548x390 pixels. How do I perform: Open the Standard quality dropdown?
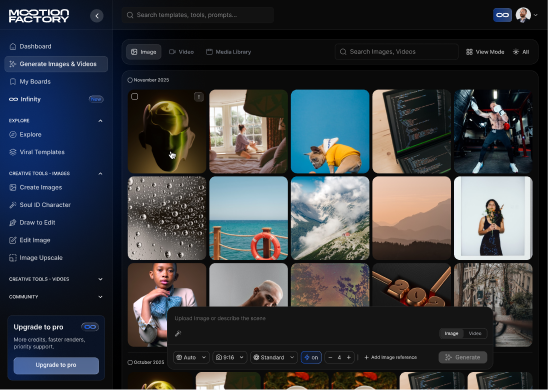[x=274, y=358]
